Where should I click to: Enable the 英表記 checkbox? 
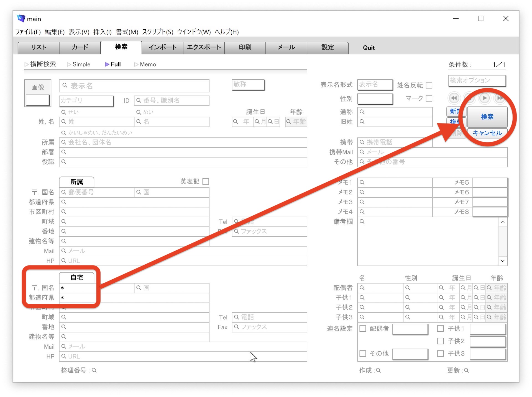pos(206,181)
